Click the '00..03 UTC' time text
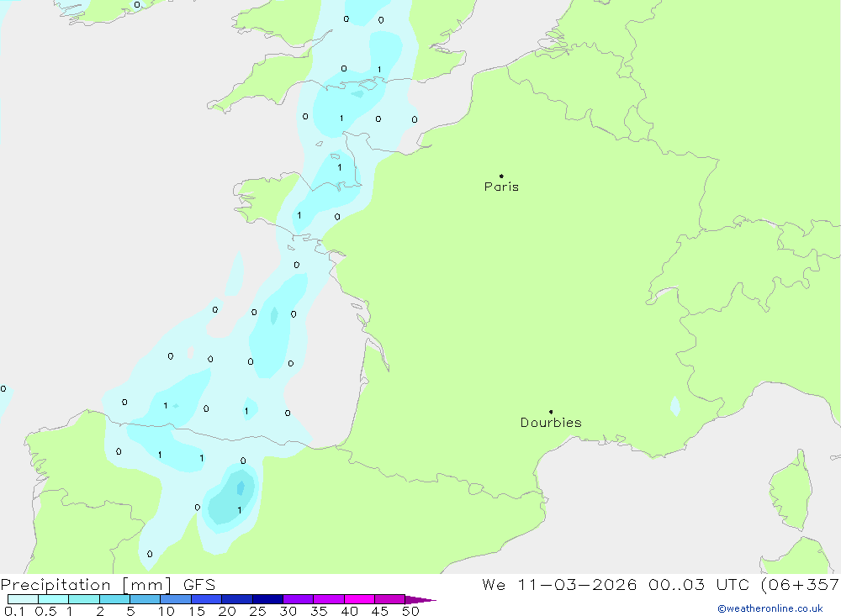Image resolution: width=841 pixels, height=616 pixels. click(699, 585)
